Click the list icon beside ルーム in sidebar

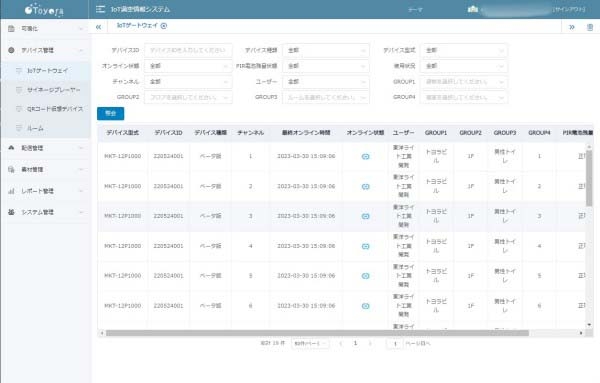coord(19,128)
